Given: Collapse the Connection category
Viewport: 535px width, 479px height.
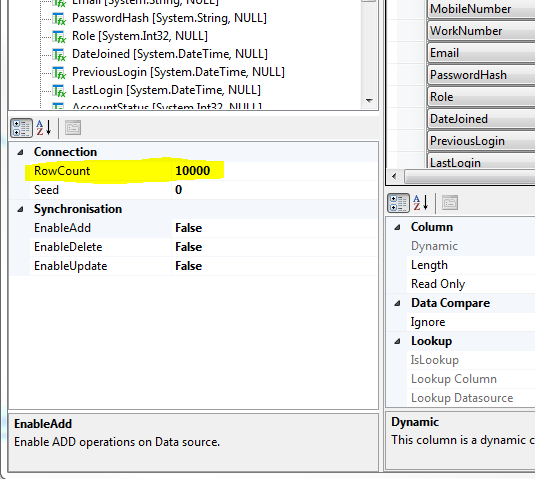Looking at the screenshot, I should (20, 152).
